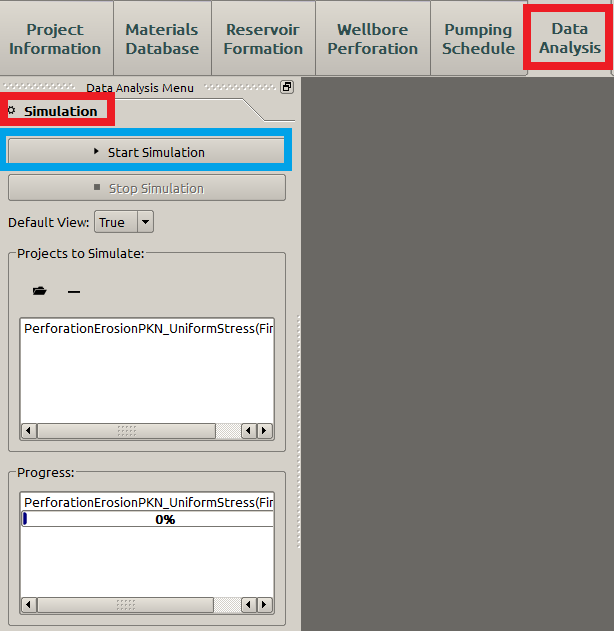Click the remove project minus icon
The image size is (614, 631).
coord(74,291)
